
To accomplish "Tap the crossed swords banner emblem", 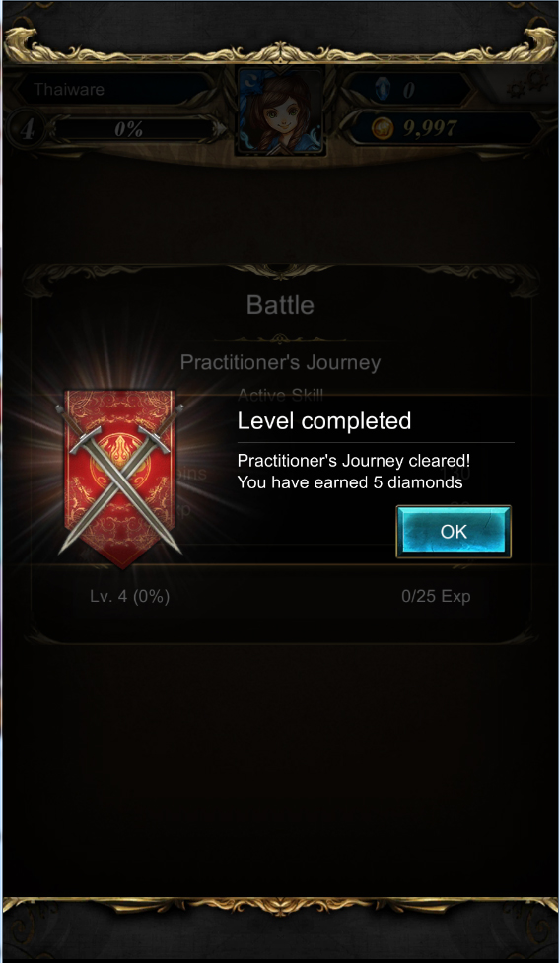I will 120,479.
